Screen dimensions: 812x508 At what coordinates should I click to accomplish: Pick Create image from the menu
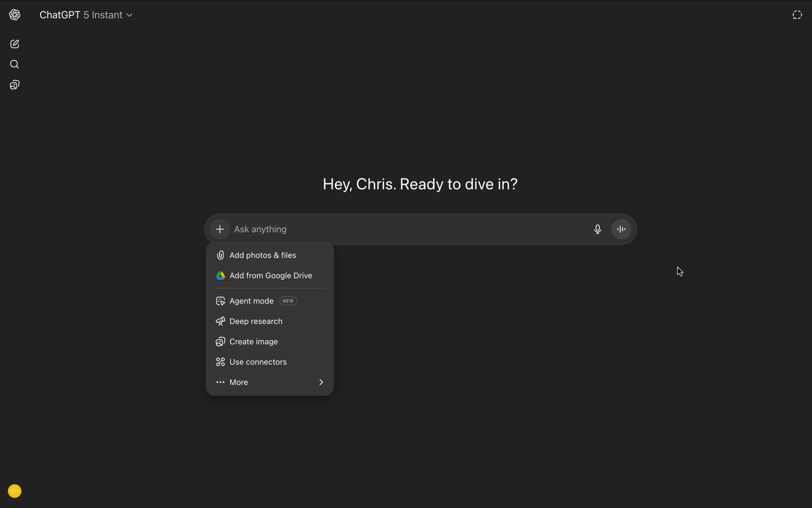[x=270, y=342]
